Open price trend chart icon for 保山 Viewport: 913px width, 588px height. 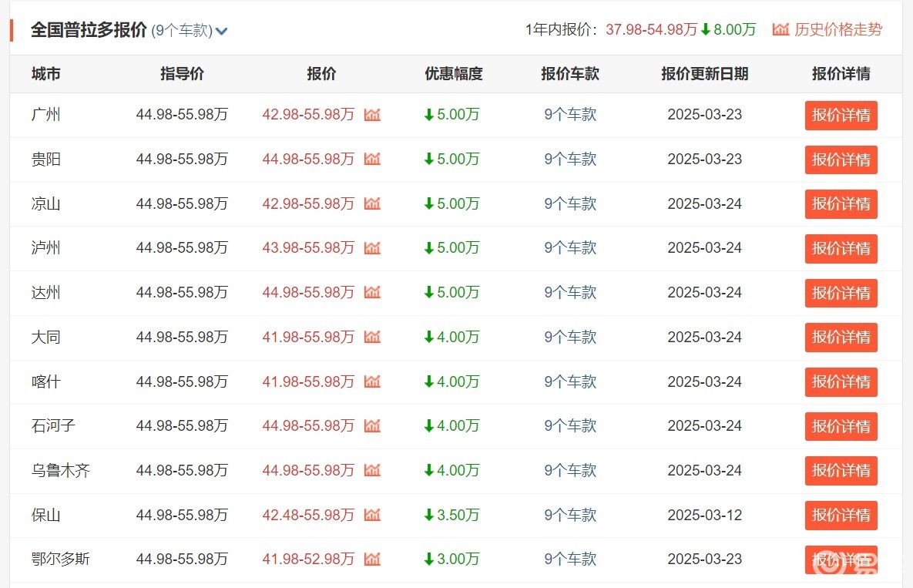click(372, 516)
